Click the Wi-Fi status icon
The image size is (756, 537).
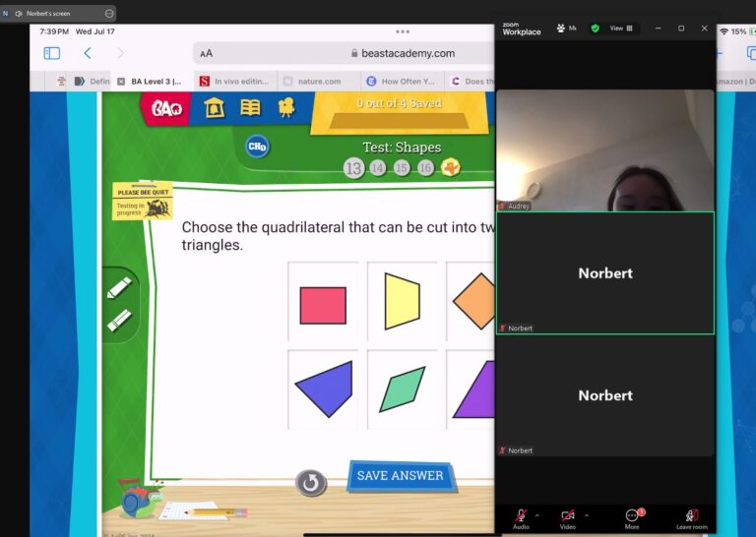pos(724,31)
